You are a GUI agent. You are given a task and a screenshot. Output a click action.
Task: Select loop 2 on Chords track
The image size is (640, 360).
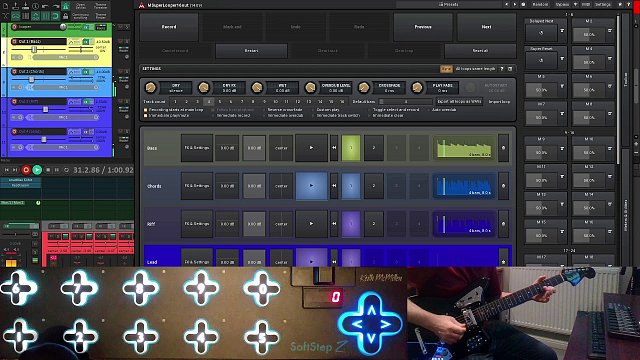click(x=373, y=186)
